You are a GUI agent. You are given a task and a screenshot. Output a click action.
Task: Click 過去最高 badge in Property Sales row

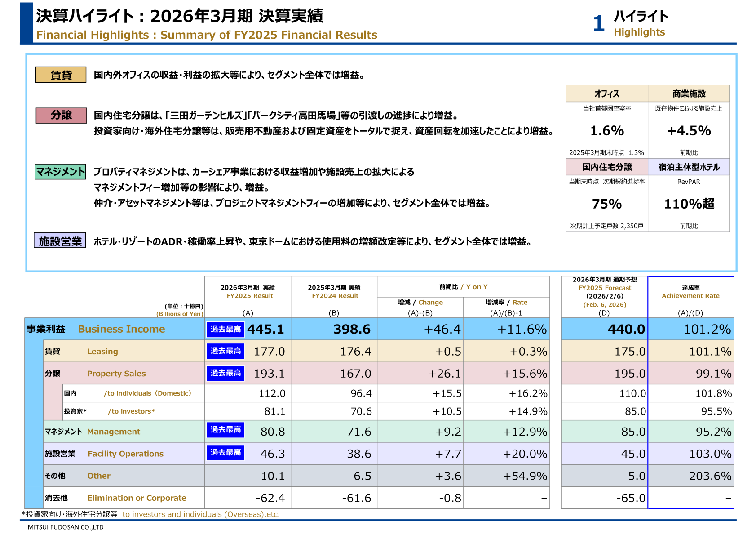[x=225, y=373]
